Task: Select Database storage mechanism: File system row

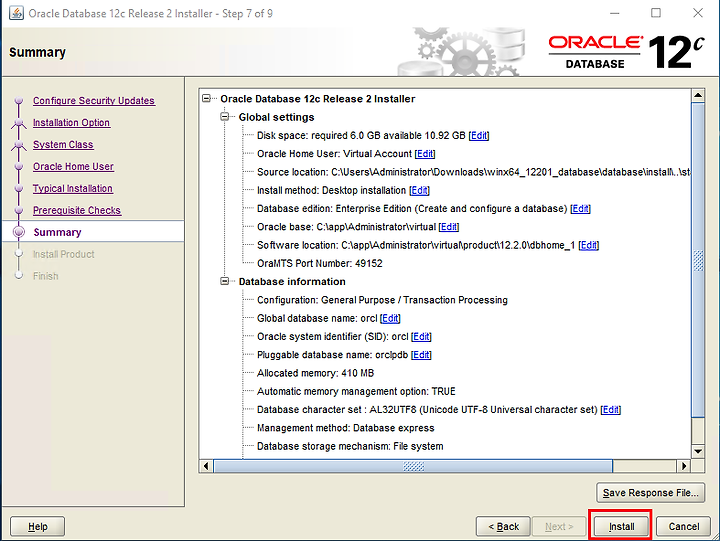Action: point(350,446)
